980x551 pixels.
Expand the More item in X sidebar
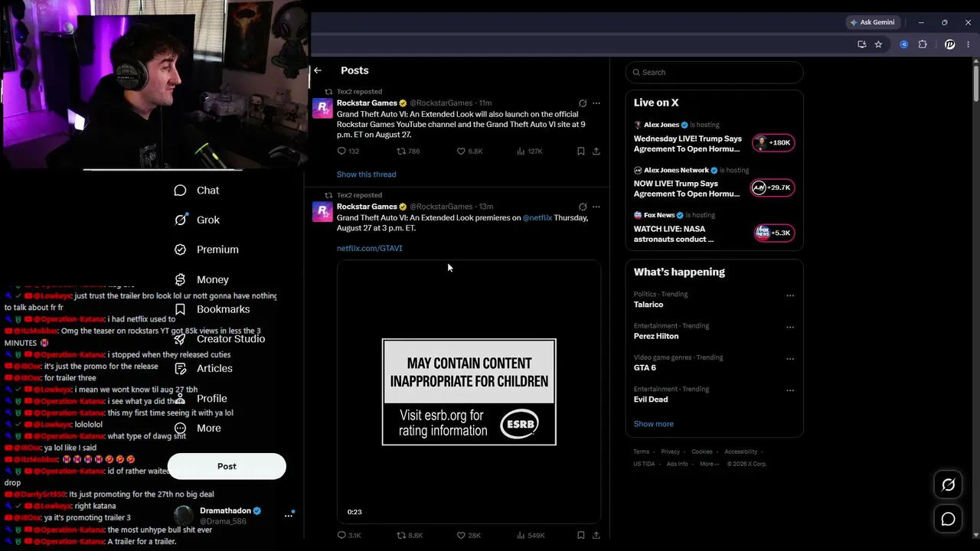(x=198, y=429)
